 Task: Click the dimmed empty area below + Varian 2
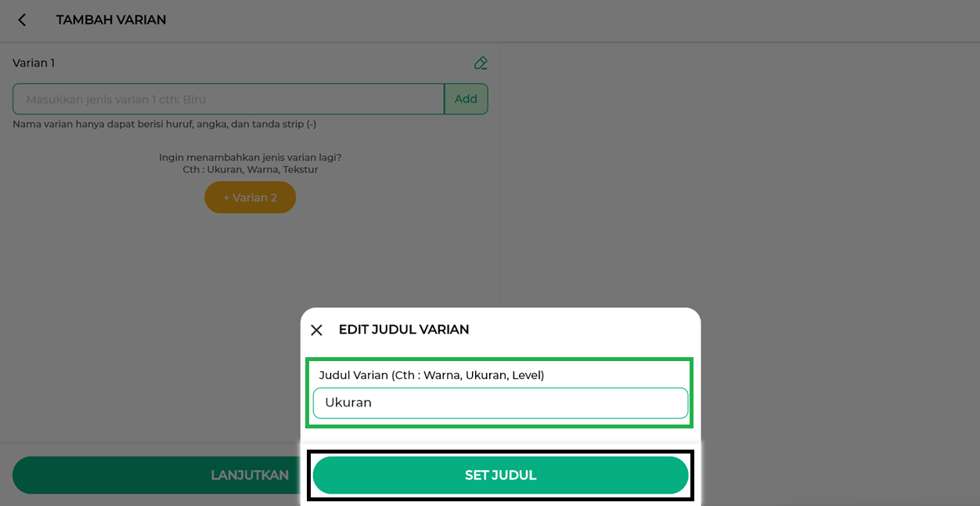(250, 313)
